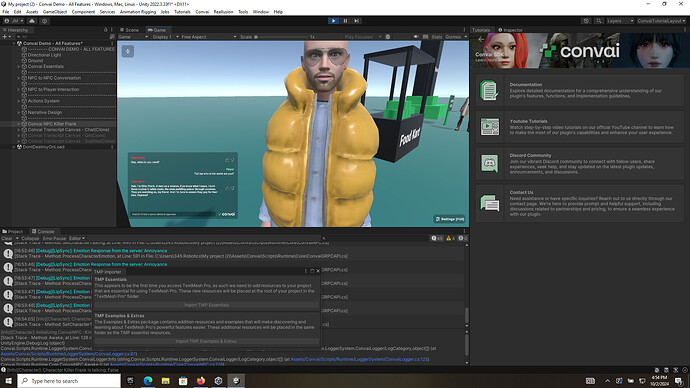Open the Youtube Tutorials card icon
Screen dimensions: 690x388
coord(489,127)
